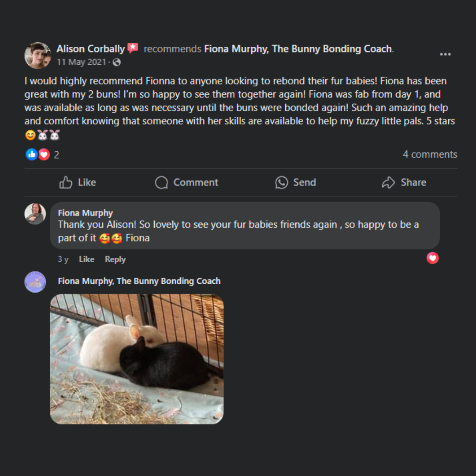Click the globe public-audience icon

point(117,63)
